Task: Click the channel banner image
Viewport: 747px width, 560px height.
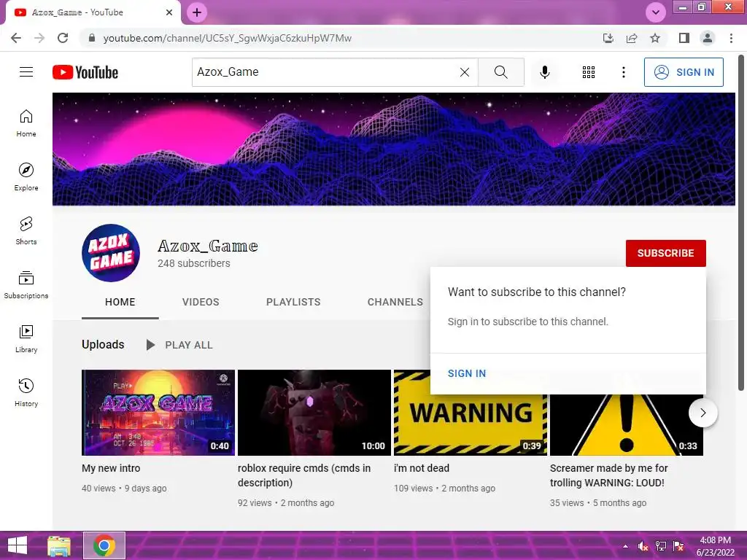Action: [393, 149]
